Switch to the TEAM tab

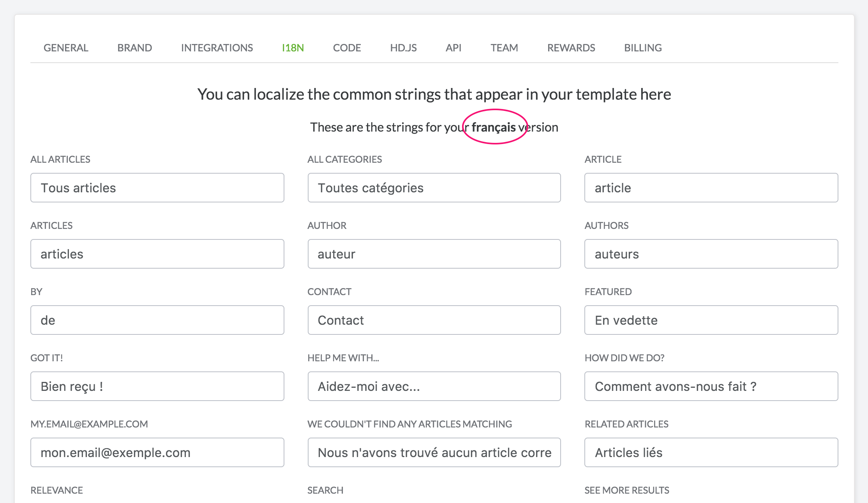click(504, 48)
